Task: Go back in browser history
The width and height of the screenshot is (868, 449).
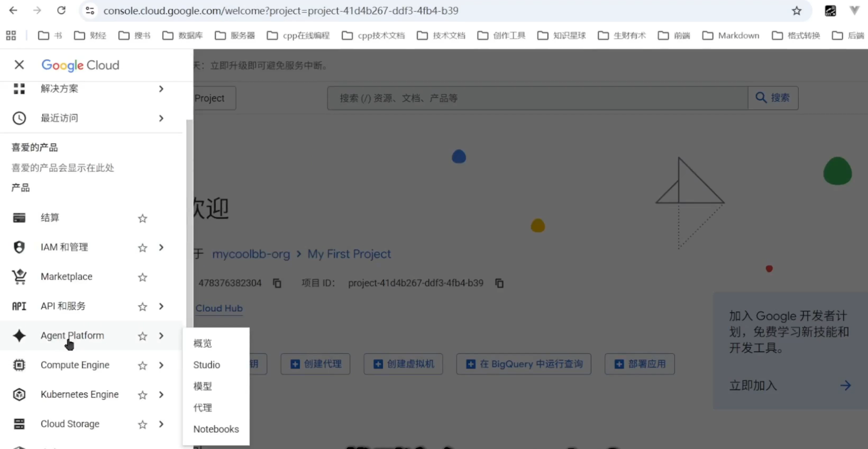Action: click(x=13, y=11)
